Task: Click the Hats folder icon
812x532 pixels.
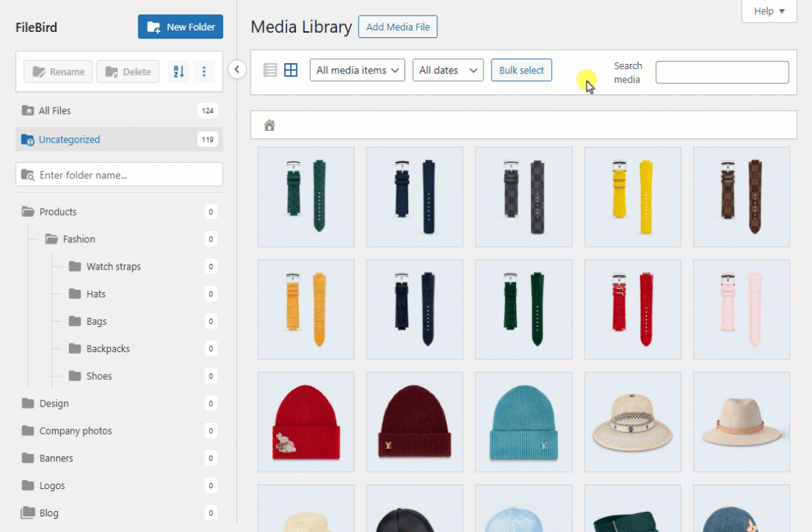Action: pos(75,293)
